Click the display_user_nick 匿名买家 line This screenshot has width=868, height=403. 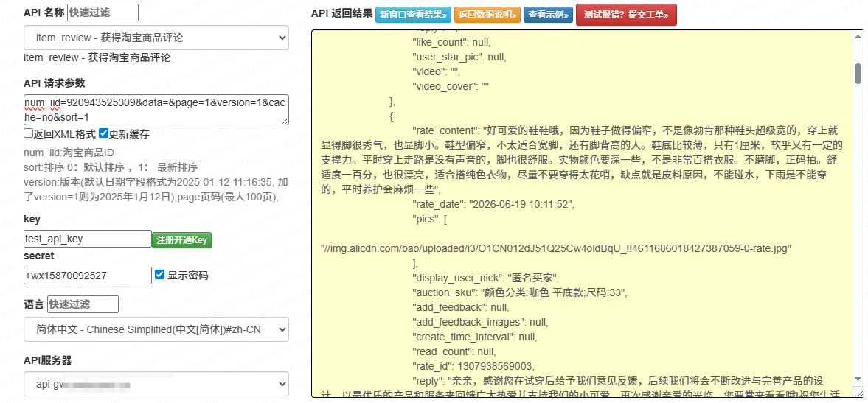485,278
